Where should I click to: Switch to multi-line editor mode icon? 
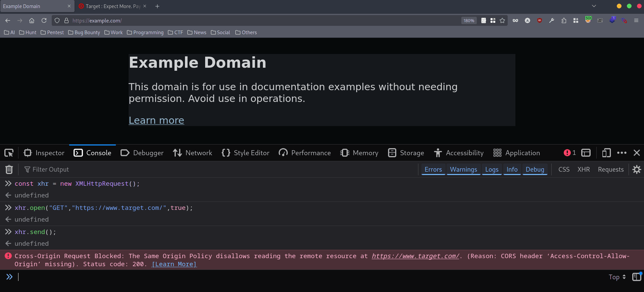(636, 277)
